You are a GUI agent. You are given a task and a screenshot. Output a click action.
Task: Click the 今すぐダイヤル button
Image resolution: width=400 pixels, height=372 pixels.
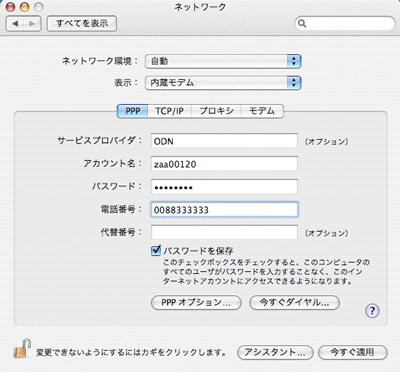[294, 303]
